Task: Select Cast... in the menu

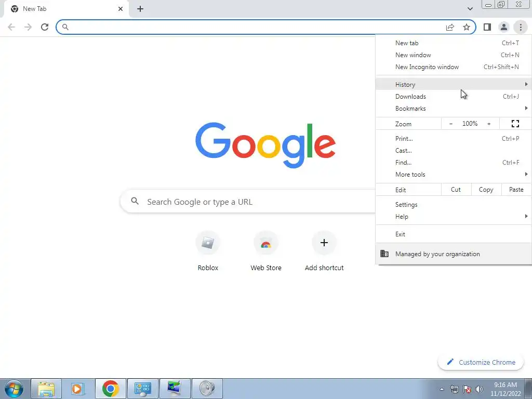Action: coord(454,150)
